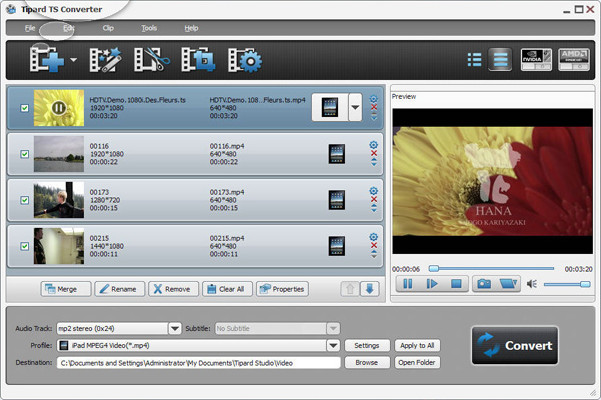Open the Help menu
The height and width of the screenshot is (400, 601).
[191, 28]
